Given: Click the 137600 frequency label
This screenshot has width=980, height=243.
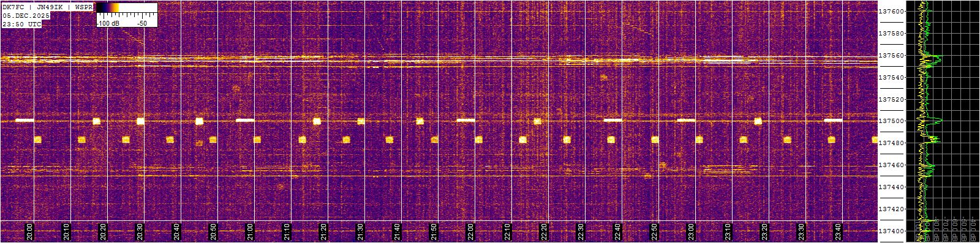Looking at the screenshot, I should (x=892, y=12).
